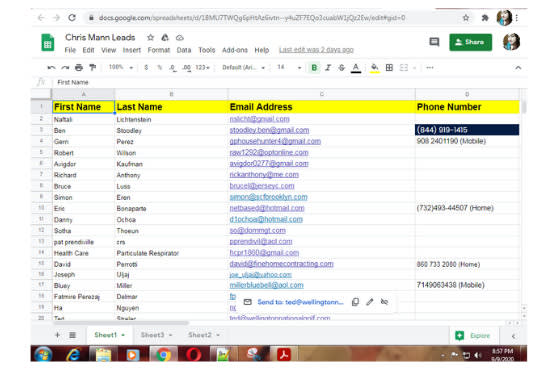Open the Explore button
This screenshot has width=550, height=370.
click(472, 336)
